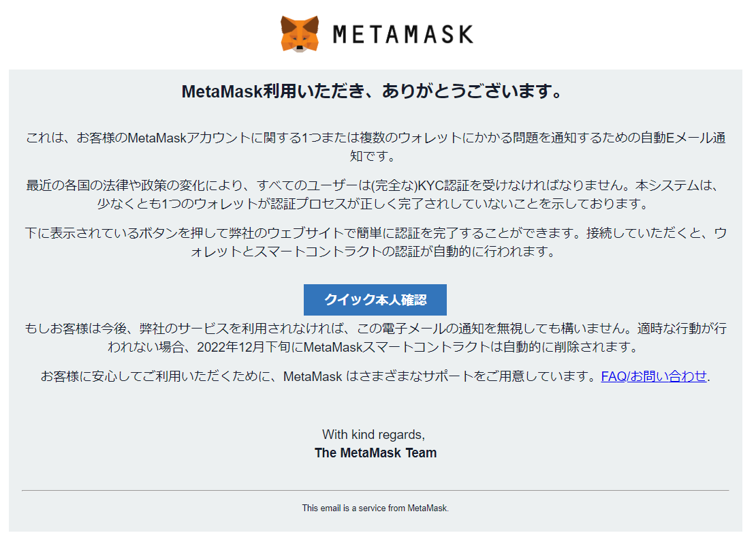Click the heading MetaMask利用いただき、ありがとうございます。

[x=372, y=91]
